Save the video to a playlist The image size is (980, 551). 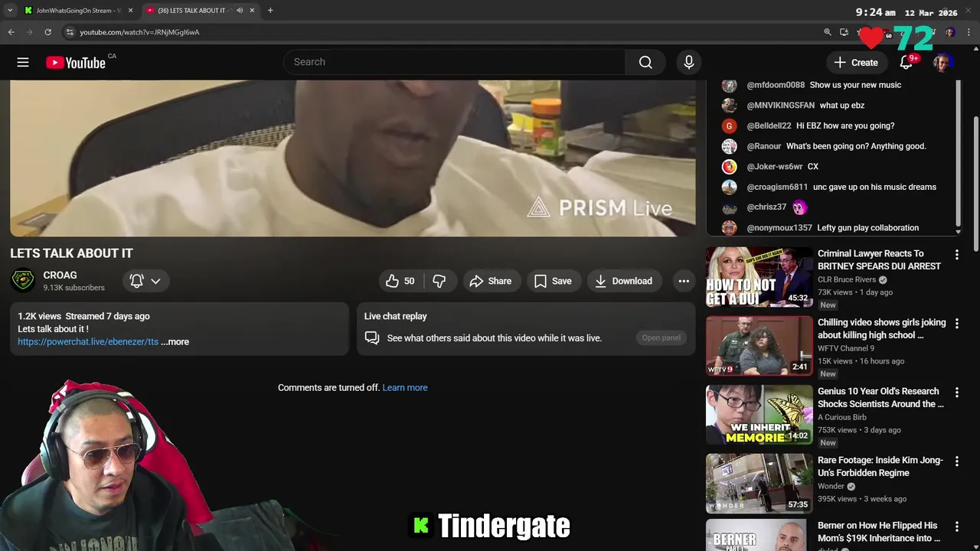[553, 281]
